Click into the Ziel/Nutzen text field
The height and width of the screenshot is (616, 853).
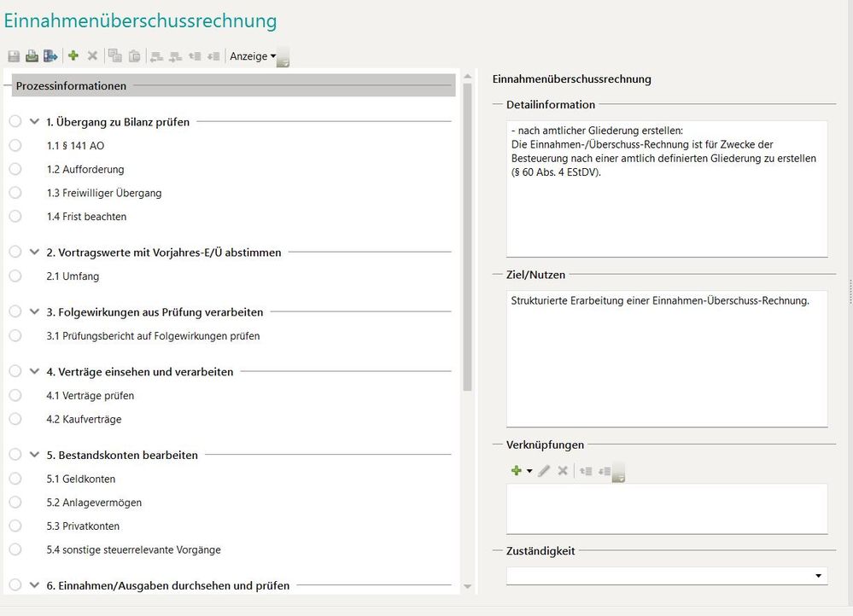(666, 358)
